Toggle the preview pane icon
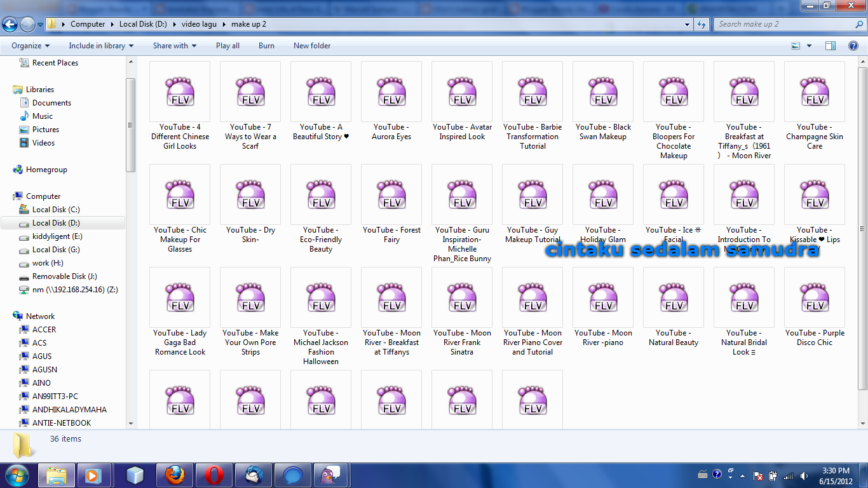This screenshot has height=488, width=868. click(x=830, y=46)
